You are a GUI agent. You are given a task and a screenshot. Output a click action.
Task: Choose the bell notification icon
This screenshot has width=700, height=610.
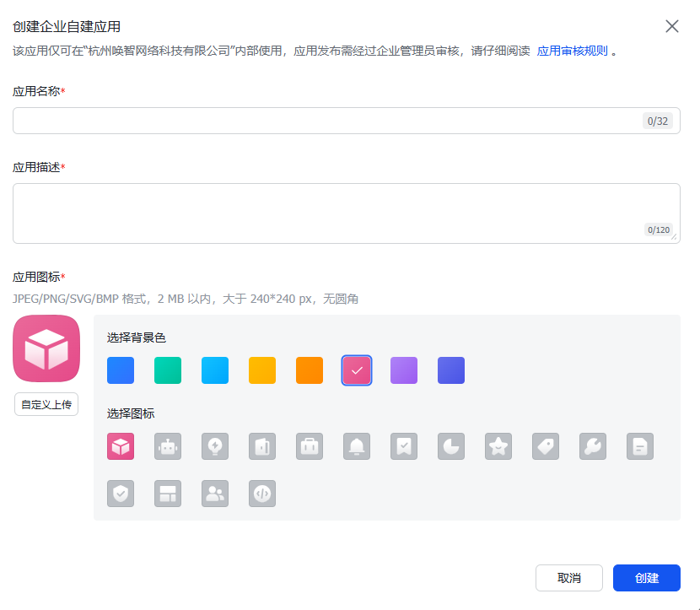coord(357,446)
